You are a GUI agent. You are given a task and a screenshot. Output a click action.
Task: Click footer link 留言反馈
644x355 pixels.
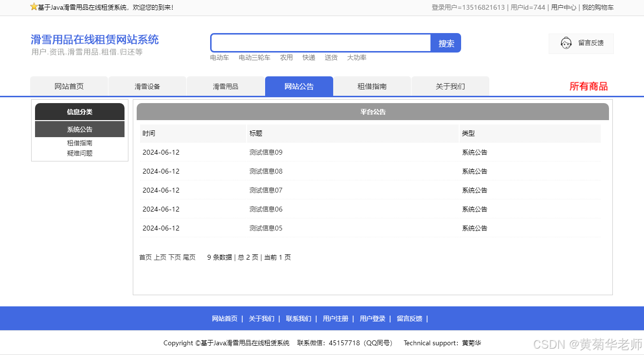[x=410, y=319]
